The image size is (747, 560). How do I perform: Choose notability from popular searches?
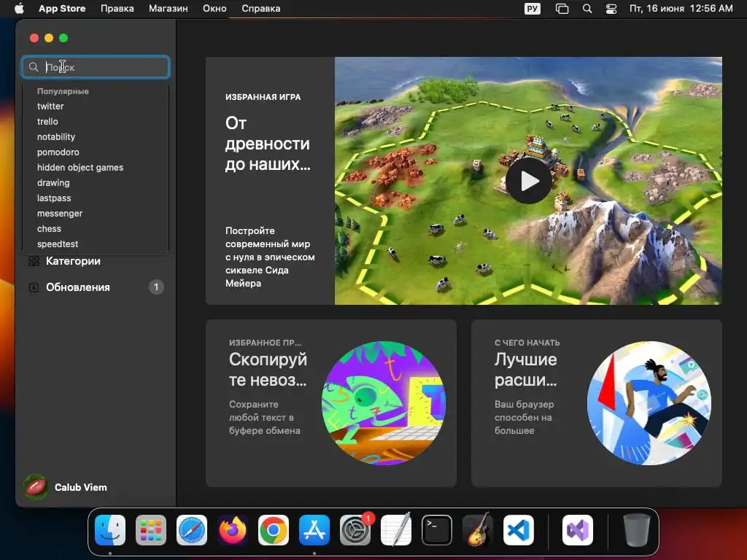(x=56, y=136)
